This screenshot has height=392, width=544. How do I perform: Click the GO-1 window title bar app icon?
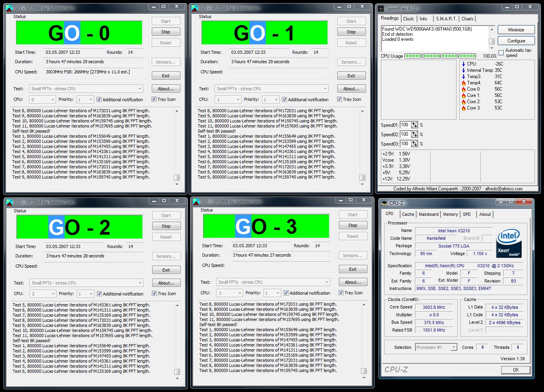click(x=195, y=8)
